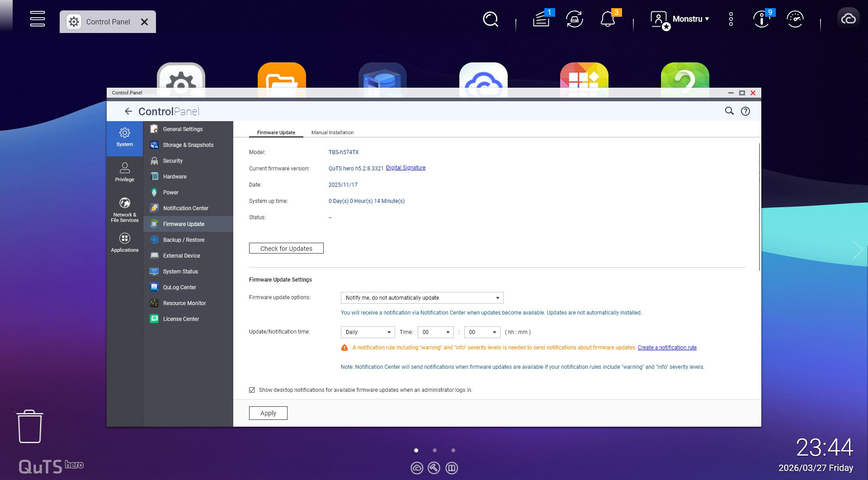Viewport: 868px width, 480px height.
Task: Open the Privilege category in sidebar
Action: (124, 172)
